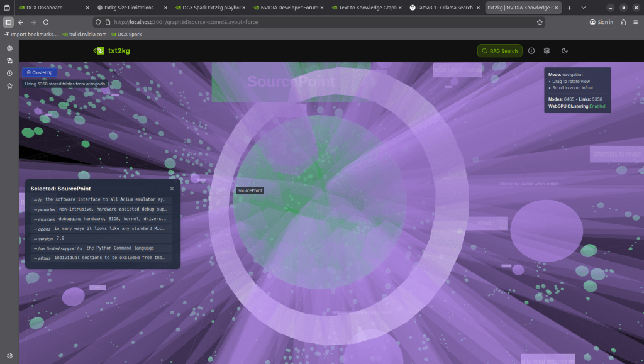
Task: Open bookmarks star icon in sidebar
Action: (9, 86)
